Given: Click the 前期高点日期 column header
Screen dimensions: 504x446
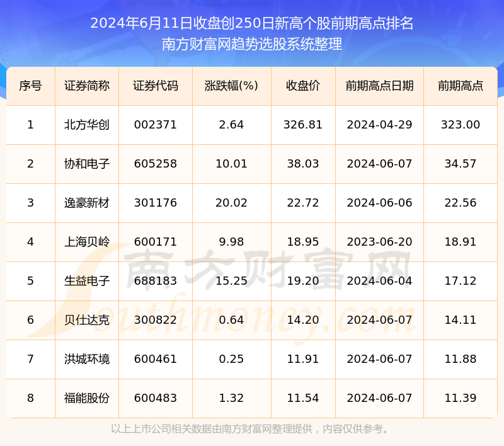Looking at the screenshot, I should click(379, 86).
